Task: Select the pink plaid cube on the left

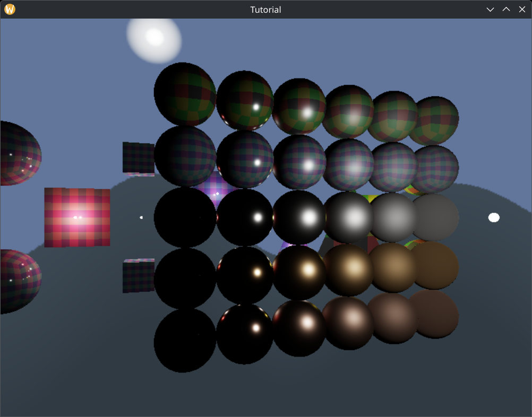Action: coord(76,216)
